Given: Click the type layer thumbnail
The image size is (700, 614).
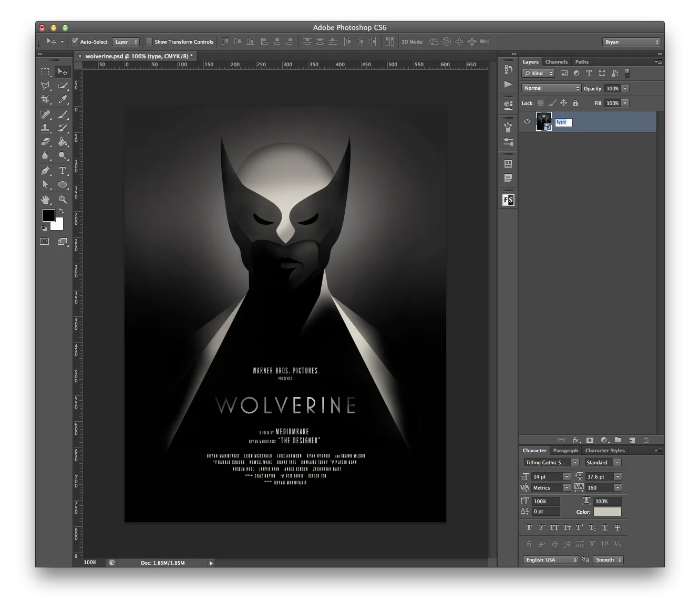Looking at the screenshot, I should (543, 122).
